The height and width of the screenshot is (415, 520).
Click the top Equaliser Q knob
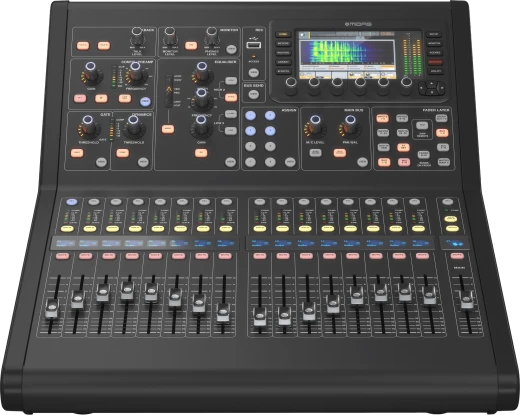[202, 73]
